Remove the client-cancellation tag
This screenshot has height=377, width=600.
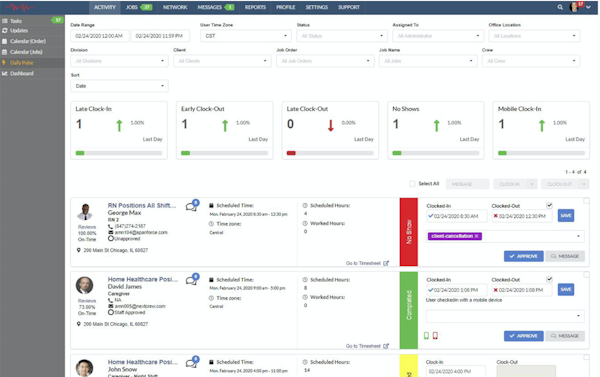coord(476,236)
